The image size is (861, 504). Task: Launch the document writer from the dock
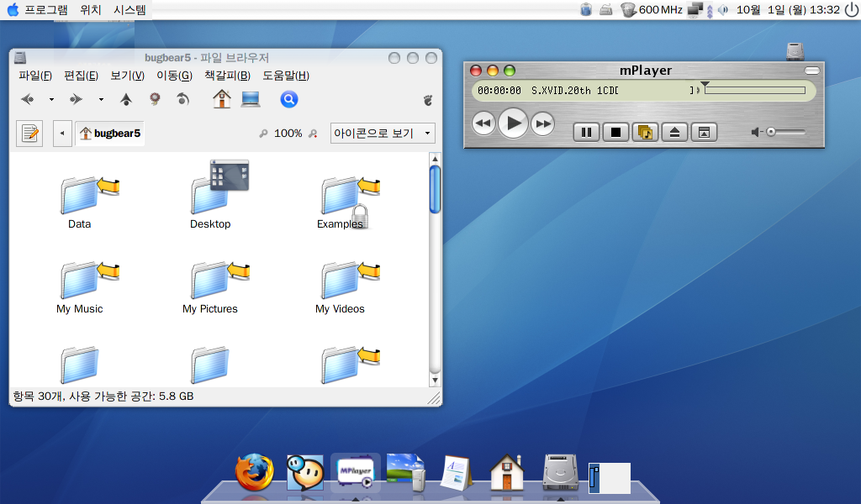(456, 472)
